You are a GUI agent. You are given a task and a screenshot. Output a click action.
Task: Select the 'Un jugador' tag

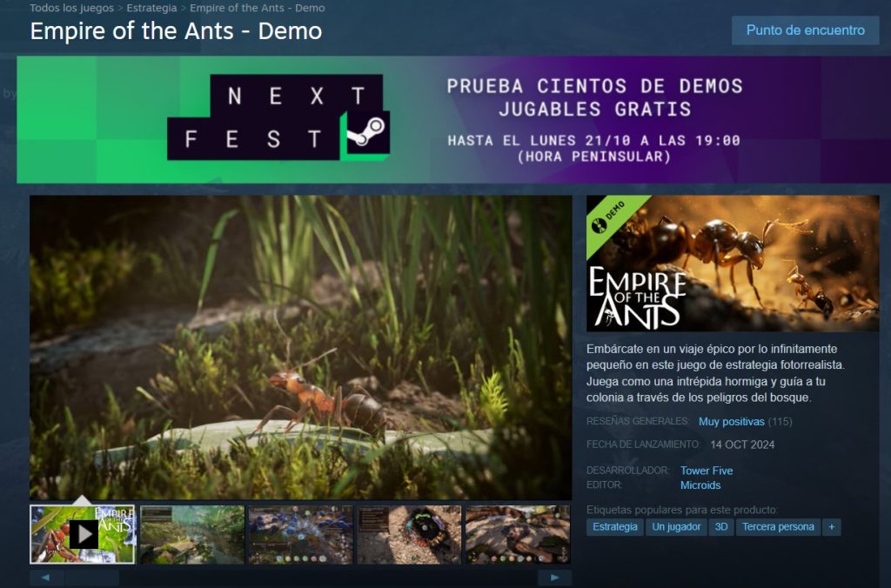point(677,526)
